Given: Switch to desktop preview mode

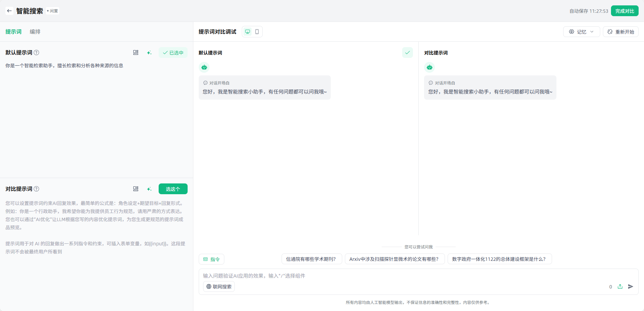Looking at the screenshot, I should pos(248,32).
